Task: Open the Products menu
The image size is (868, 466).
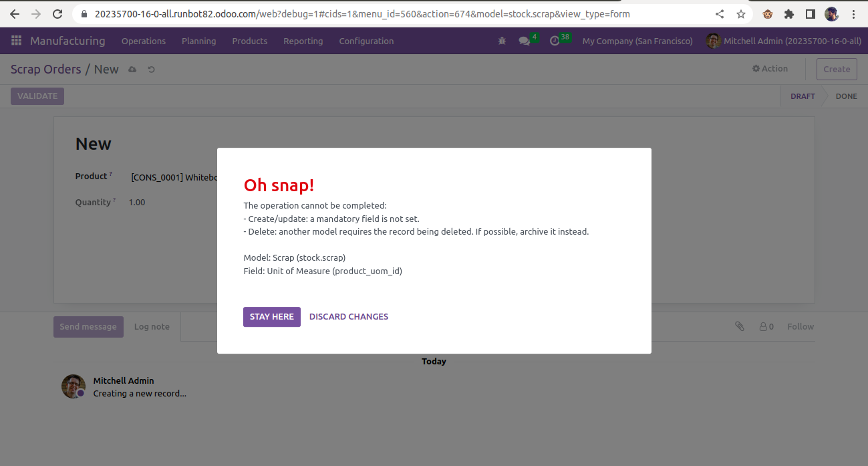Action: pos(250,41)
